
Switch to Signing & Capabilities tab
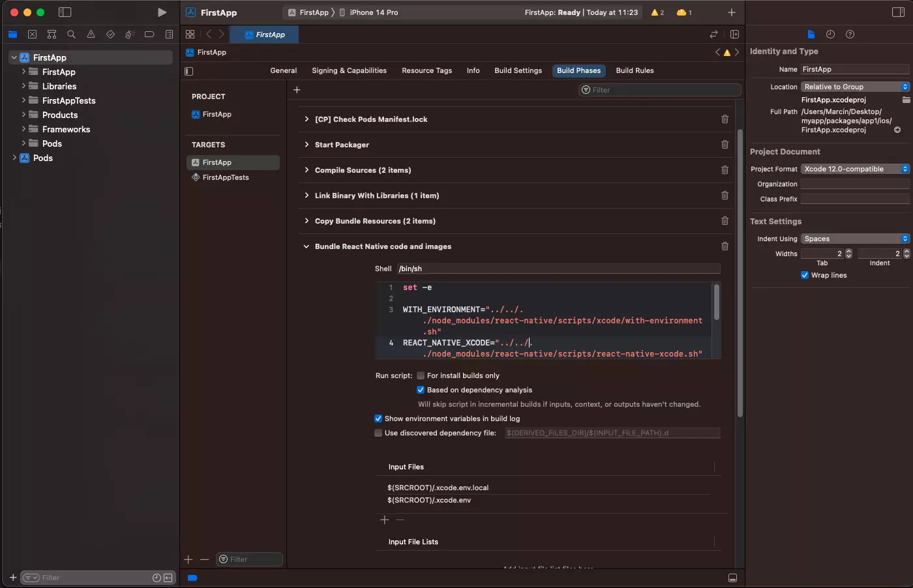coord(349,70)
